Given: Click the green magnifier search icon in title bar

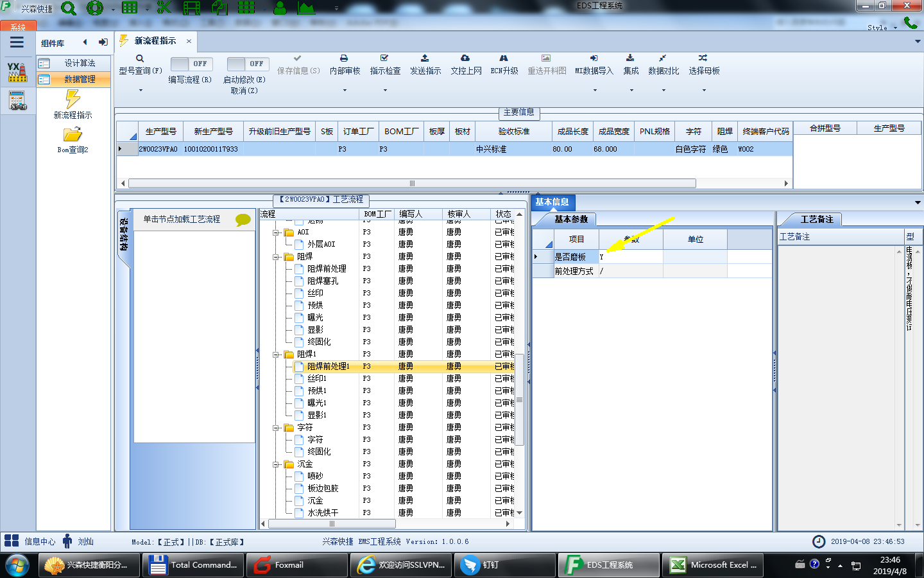Looking at the screenshot, I should point(69,8).
